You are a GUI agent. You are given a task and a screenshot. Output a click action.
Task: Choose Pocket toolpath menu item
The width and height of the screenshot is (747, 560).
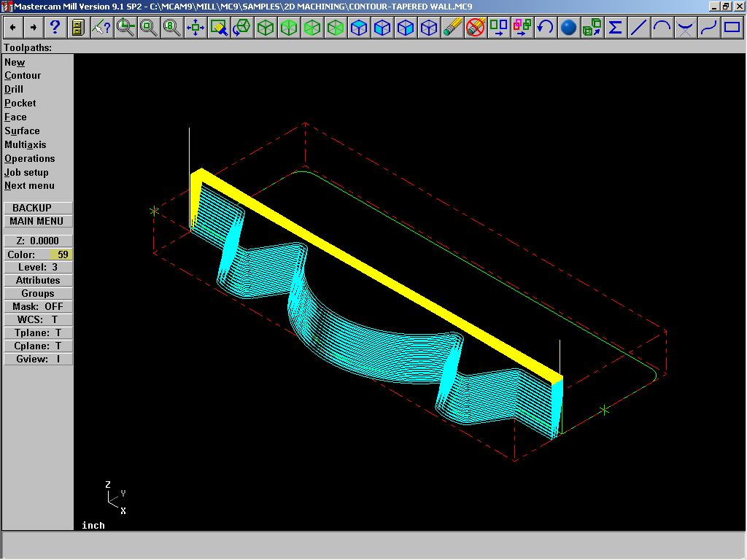(x=20, y=104)
